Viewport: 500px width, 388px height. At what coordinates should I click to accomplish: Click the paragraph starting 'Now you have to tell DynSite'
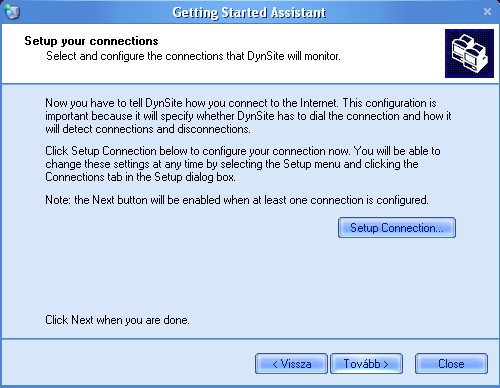tap(248, 116)
